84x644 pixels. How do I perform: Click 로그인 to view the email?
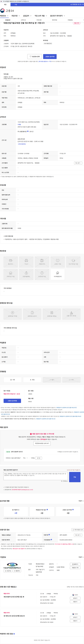tap(39, 458)
